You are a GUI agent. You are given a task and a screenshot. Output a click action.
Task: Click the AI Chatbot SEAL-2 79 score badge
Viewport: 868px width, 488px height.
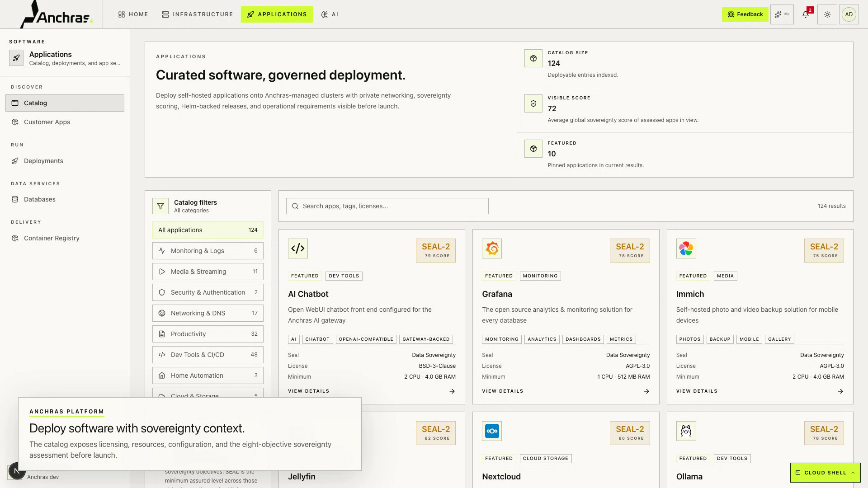click(x=436, y=250)
